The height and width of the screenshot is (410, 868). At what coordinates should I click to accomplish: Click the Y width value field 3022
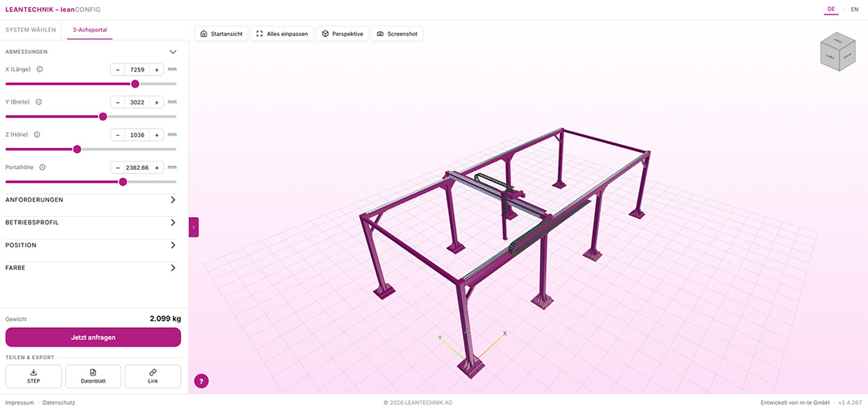click(x=137, y=102)
